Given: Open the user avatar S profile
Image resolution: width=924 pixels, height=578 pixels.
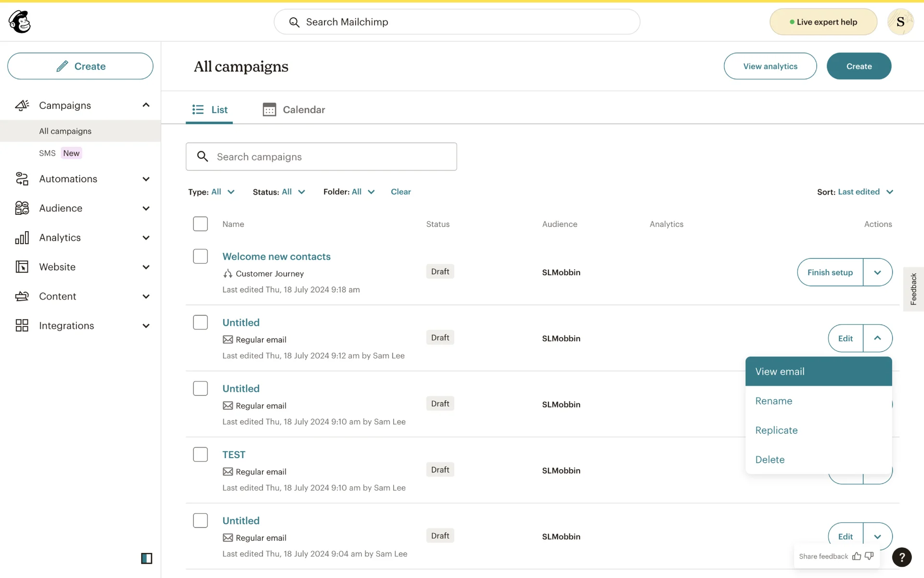Looking at the screenshot, I should (x=900, y=22).
